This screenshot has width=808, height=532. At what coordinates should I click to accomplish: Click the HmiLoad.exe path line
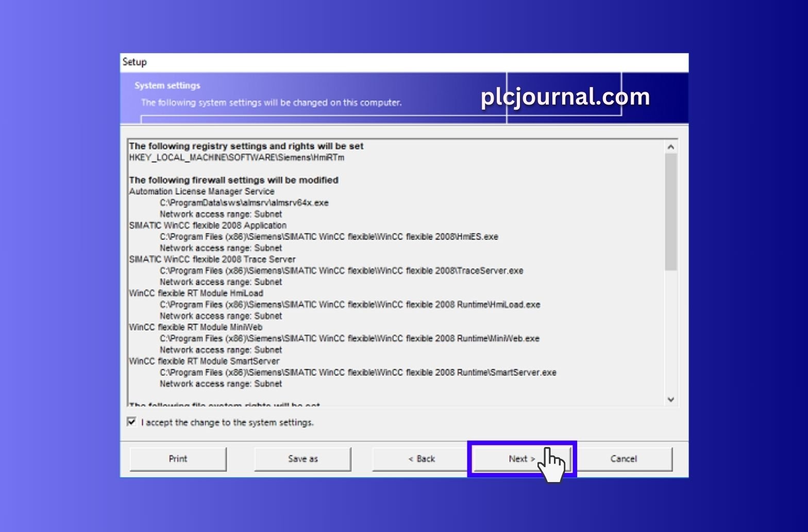point(350,305)
